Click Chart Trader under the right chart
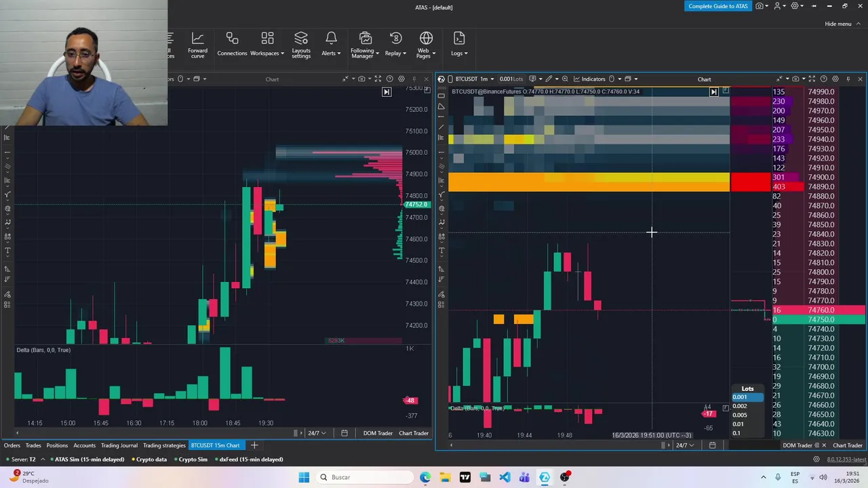Image resolution: width=868 pixels, height=488 pixels. pos(848,445)
